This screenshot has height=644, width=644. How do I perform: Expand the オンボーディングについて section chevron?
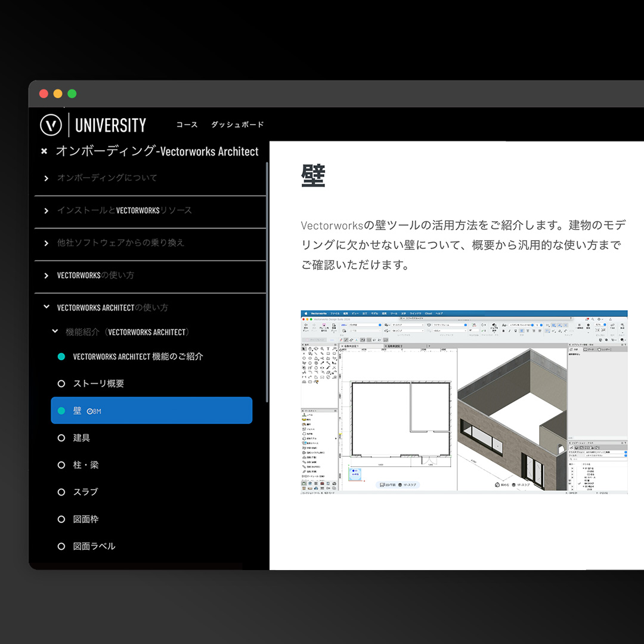tap(47, 178)
